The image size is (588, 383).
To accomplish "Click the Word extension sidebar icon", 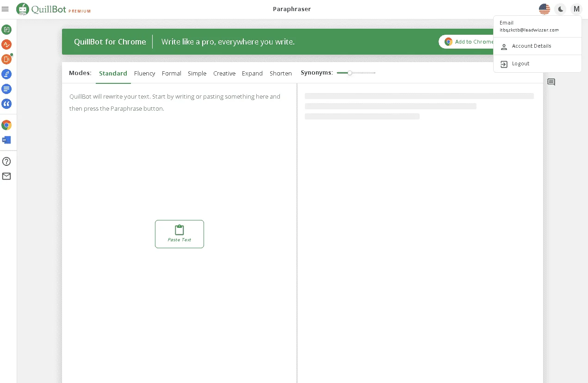I will [6, 140].
